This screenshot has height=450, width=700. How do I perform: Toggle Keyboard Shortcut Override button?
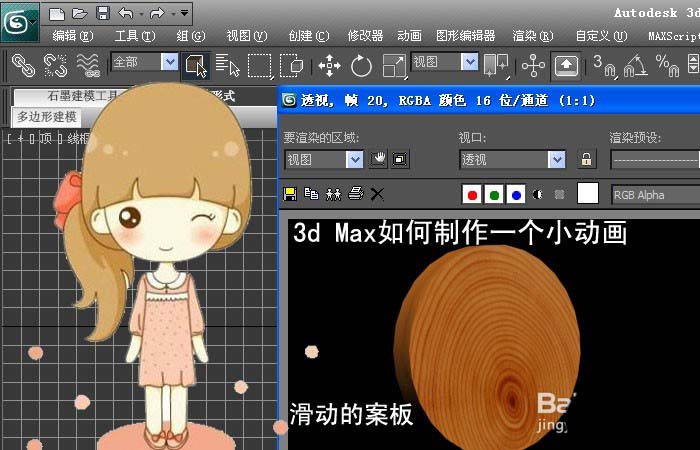[566, 66]
